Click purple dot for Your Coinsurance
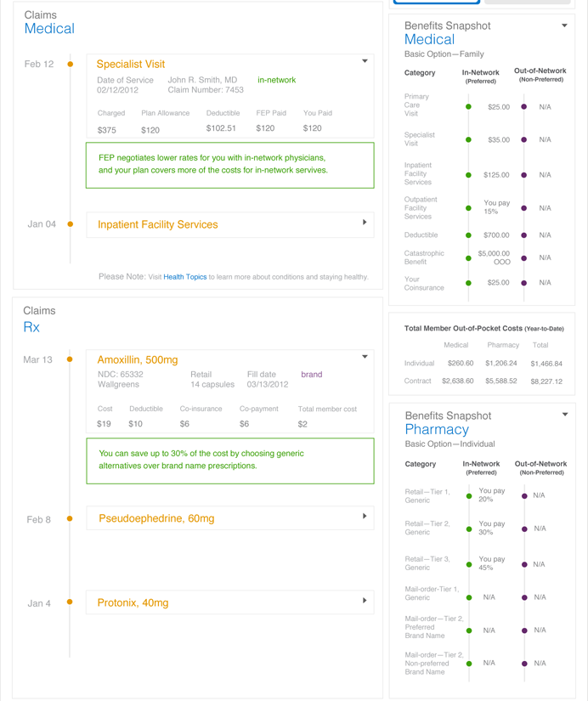This screenshot has width=588, height=701. click(524, 283)
